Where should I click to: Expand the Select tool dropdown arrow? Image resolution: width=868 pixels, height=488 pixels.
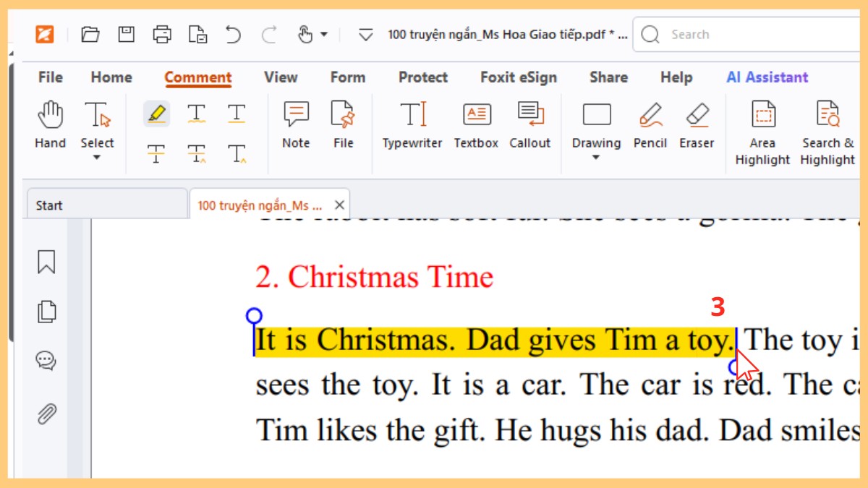(97, 158)
